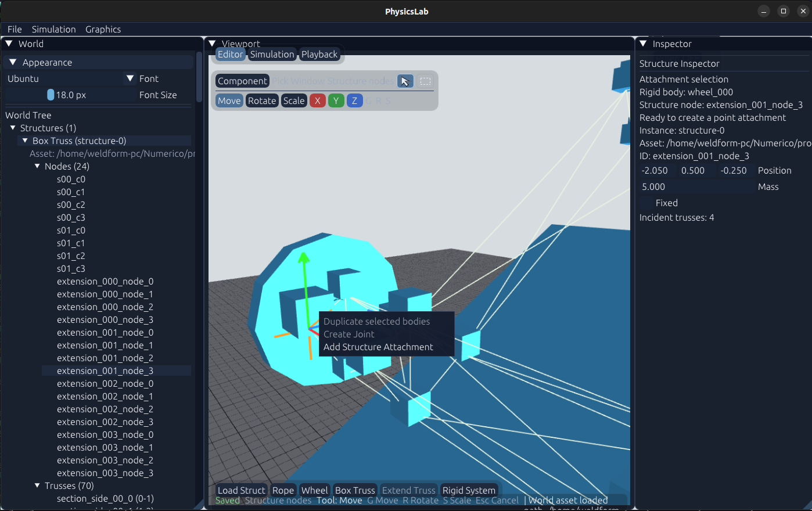Toggle red X axis constraint
812x511 pixels.
point(317,100)
